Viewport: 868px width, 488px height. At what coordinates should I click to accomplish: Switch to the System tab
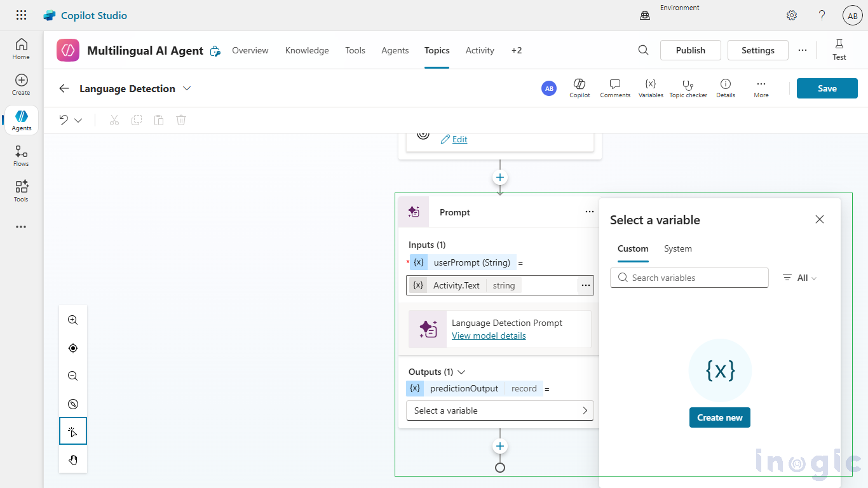click(677, 248)
